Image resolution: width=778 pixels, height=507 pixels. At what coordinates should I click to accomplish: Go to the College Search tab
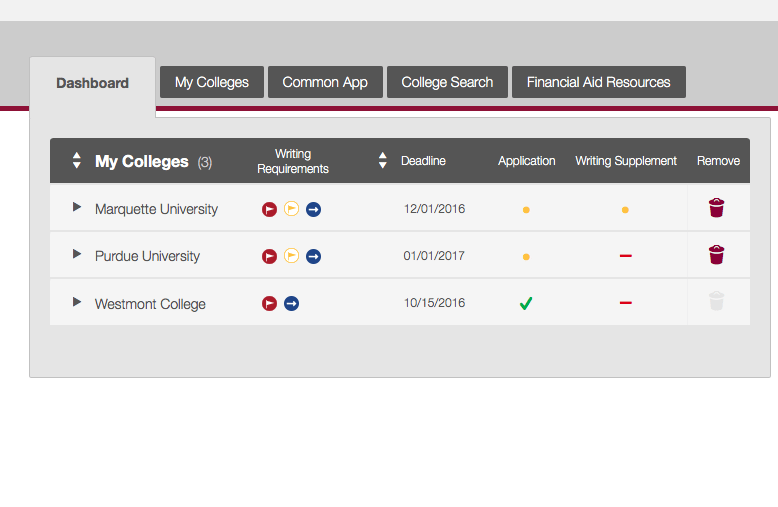coord(447,82)
